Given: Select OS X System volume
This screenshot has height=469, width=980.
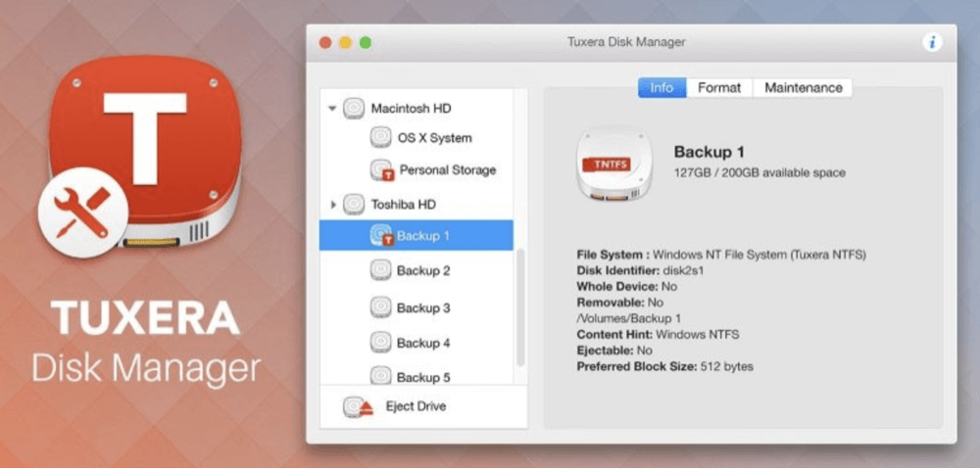Looking at the screenshot, I should (435, 138).
